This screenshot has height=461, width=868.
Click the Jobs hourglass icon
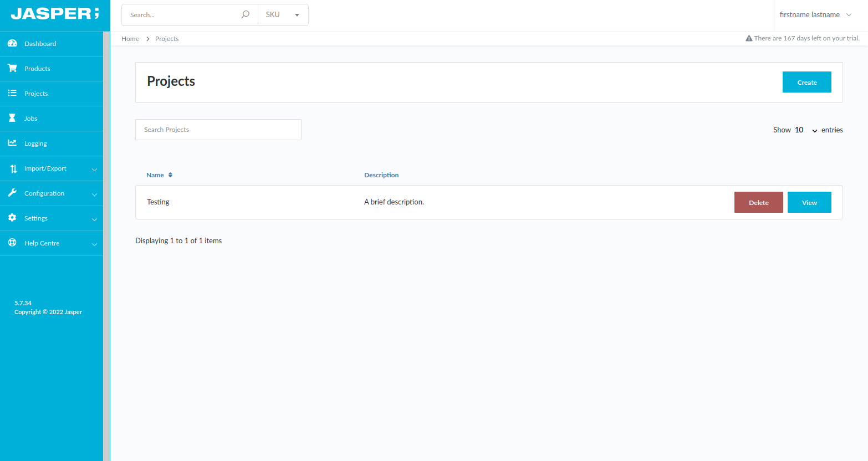click(x=12, y=118)
